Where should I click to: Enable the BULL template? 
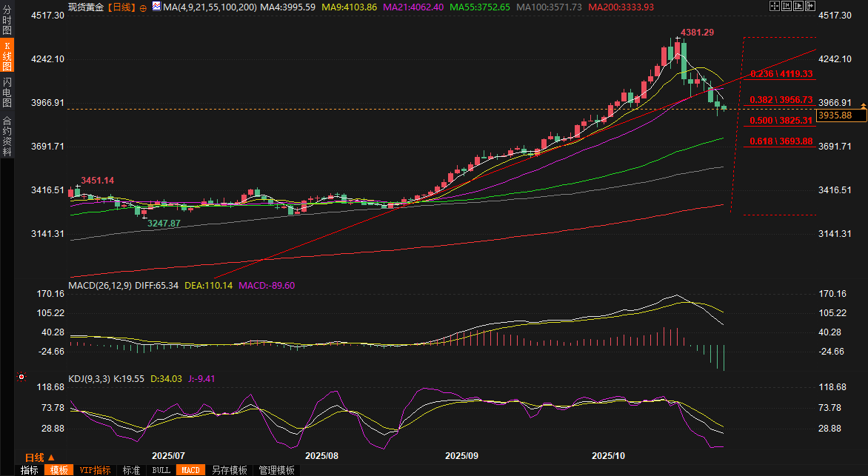coord(161,470)
